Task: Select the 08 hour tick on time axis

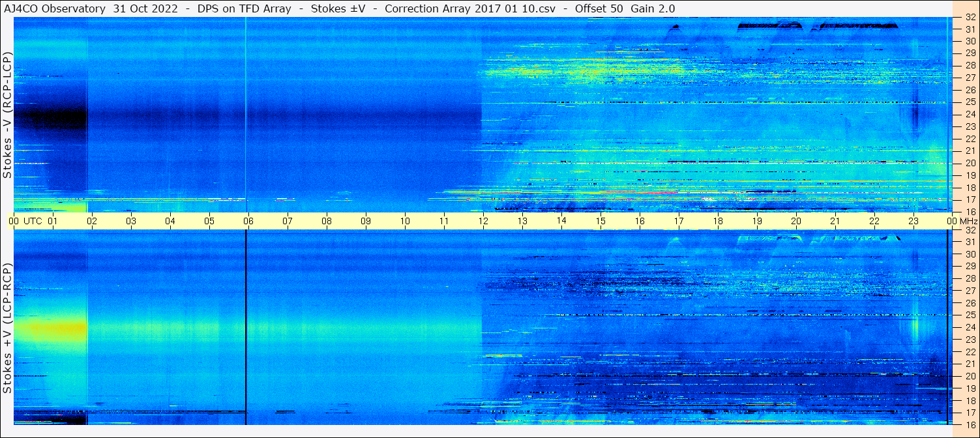Action: click(327, 221)
